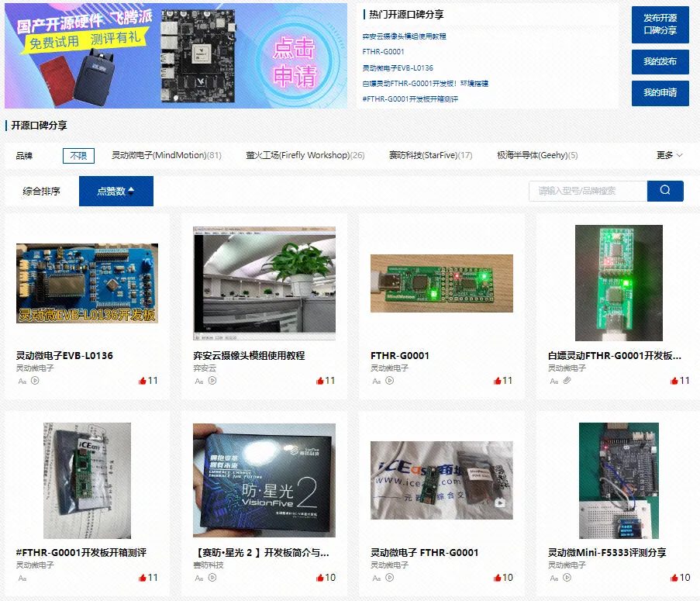Filter by brand 赛昉科技(StarFive)
The height and width of the screenshot is (601, 700).
click(x=431, y=155)
